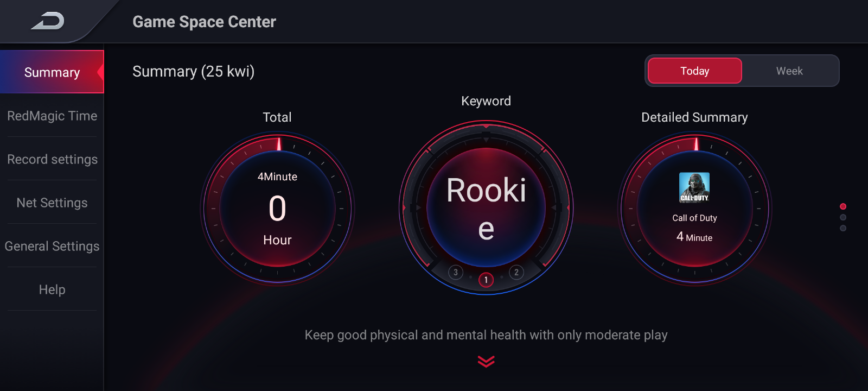Image resolution: width=868 pixels, height=391 pixels.
Task: Open Net Settings menu item
Action: pyautogui.click(x=52, y=202)
